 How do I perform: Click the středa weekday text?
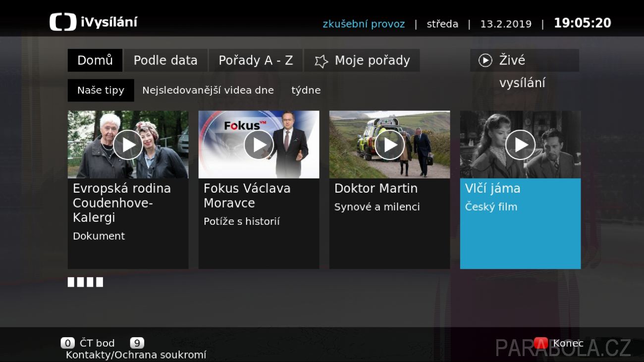pos(442,24)
